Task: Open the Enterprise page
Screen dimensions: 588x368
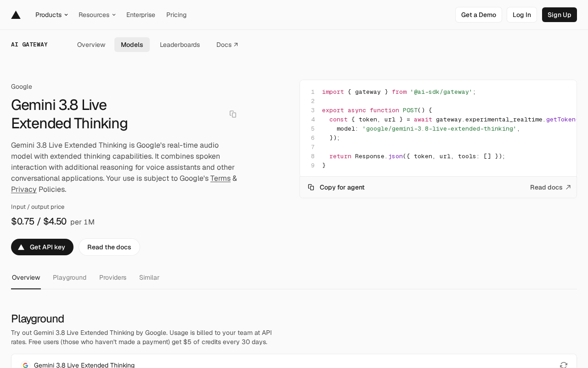Action: click(141, 15)
